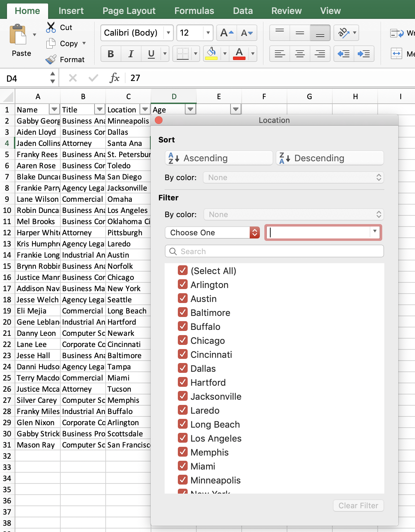This screenshot has width=415, height=532.
Task: Click the Underline icon
Action: [150, 54]
